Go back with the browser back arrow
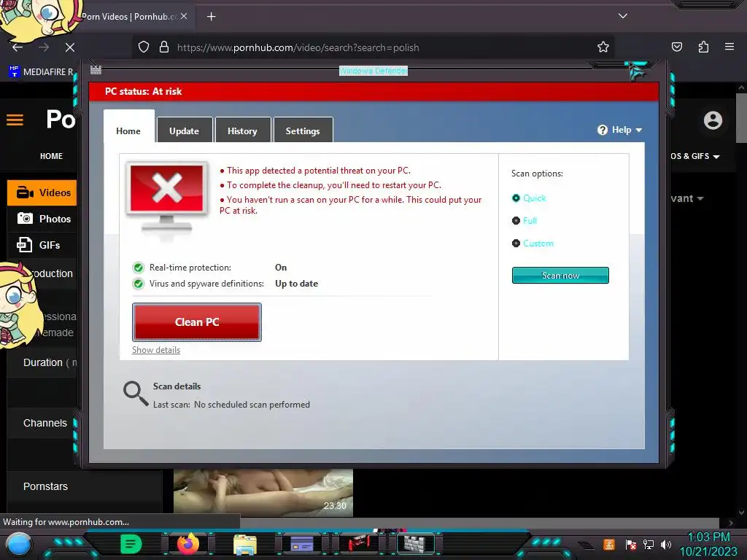747x560 pixels. pos(18,47)
